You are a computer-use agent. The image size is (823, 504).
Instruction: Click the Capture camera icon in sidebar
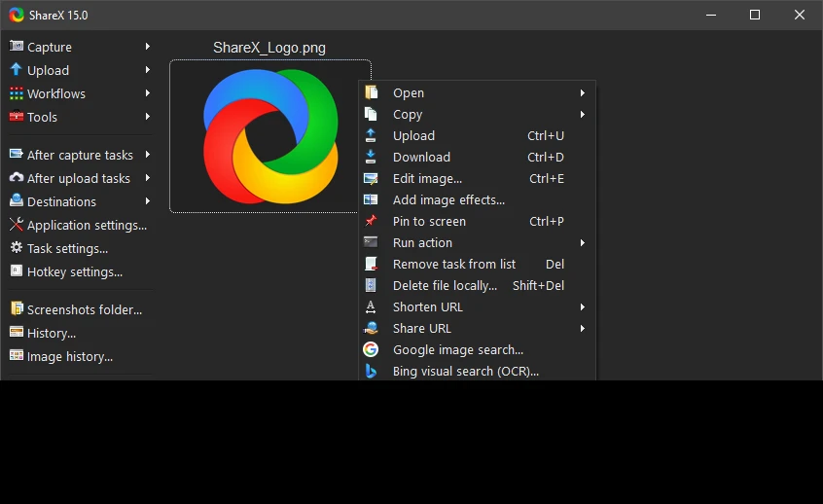pos(17,46)
